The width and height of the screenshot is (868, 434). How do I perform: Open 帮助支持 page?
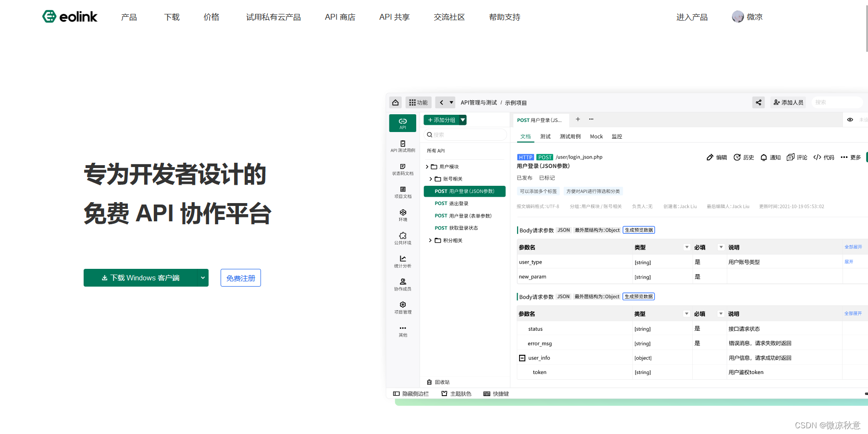tap(505, 17)
